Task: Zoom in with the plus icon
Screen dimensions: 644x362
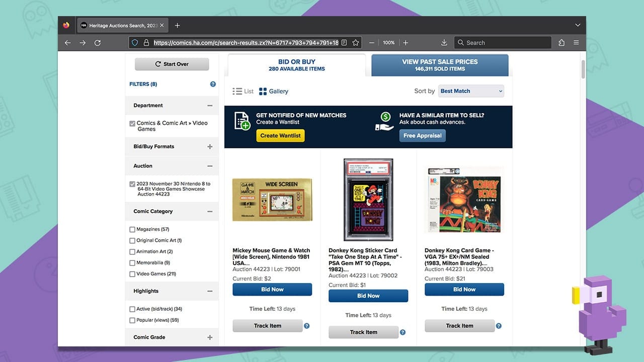Action: (x=406, y=43)
